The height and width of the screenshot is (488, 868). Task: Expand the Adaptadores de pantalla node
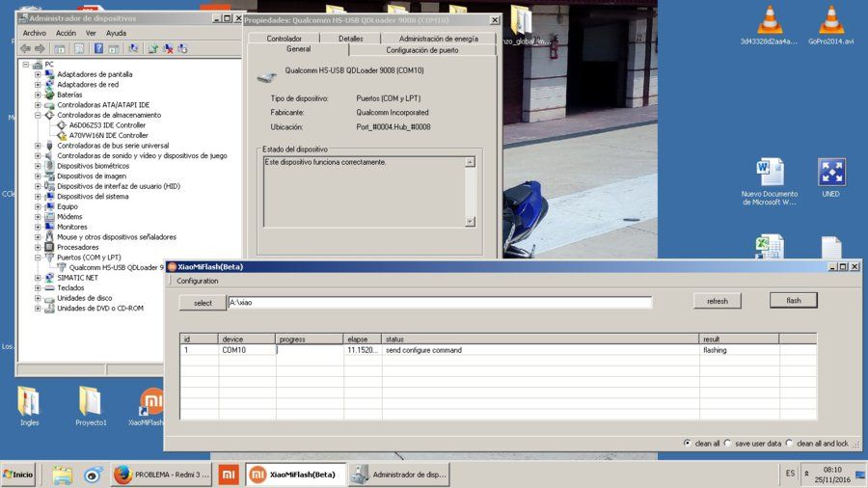pyautogui.click(x=38, y=74)
